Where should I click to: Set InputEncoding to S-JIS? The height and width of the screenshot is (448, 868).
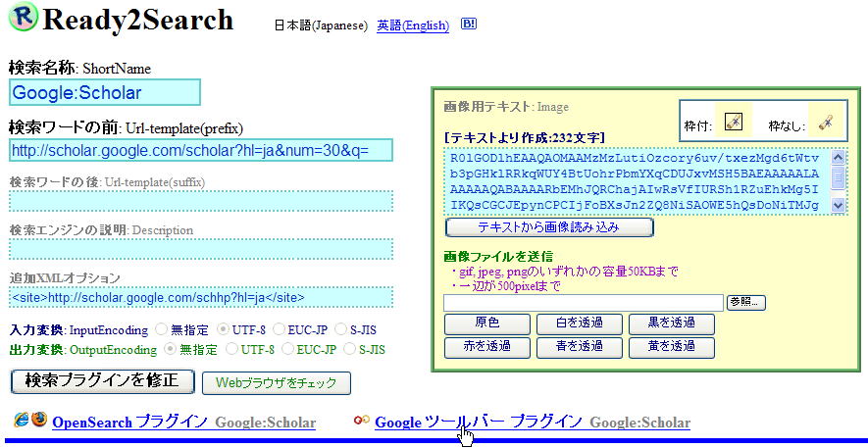340,329
